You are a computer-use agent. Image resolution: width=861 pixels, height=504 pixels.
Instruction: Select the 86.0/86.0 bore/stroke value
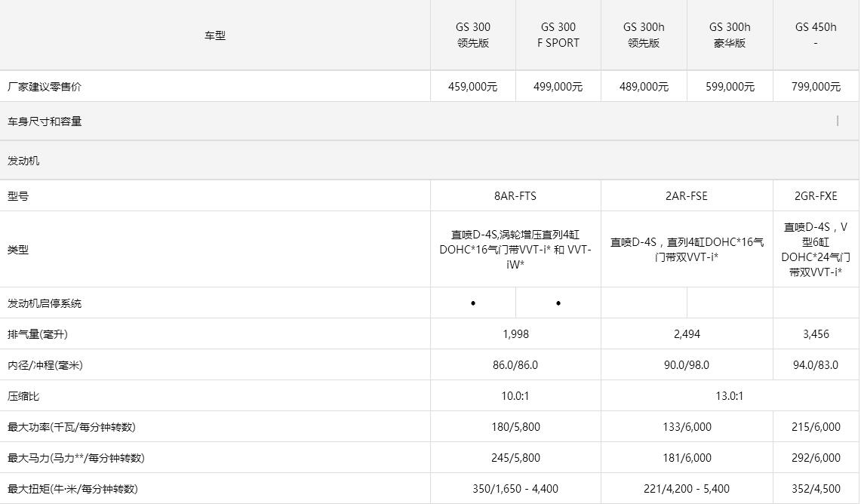(515, 365)
